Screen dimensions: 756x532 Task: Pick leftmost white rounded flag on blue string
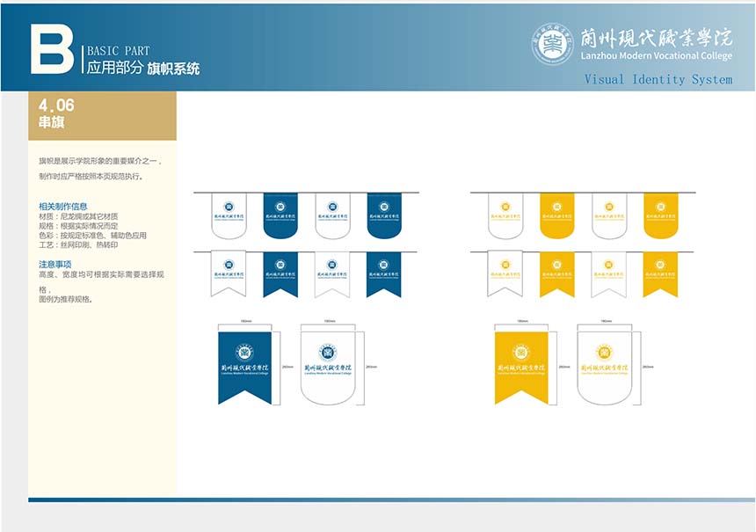[229, 215]
